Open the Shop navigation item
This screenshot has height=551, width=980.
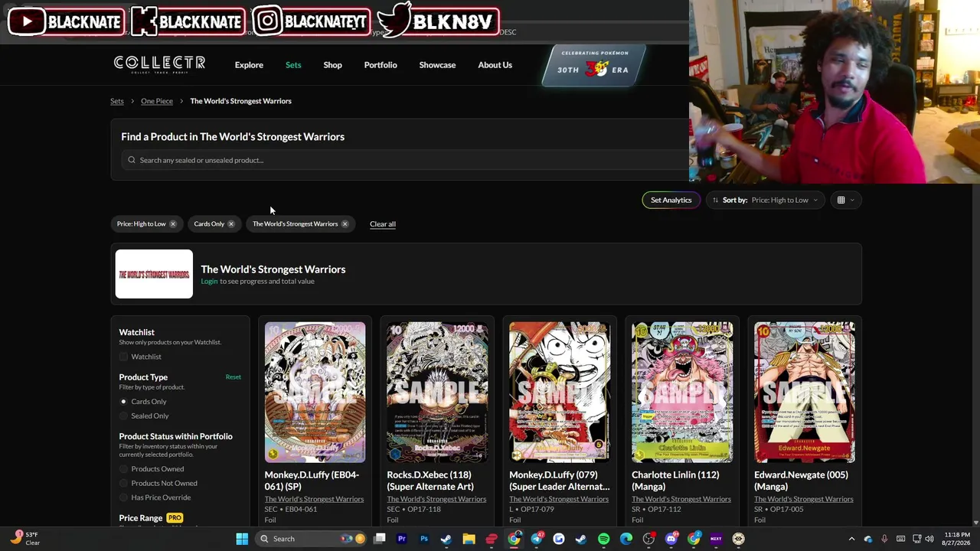point(332,65)
